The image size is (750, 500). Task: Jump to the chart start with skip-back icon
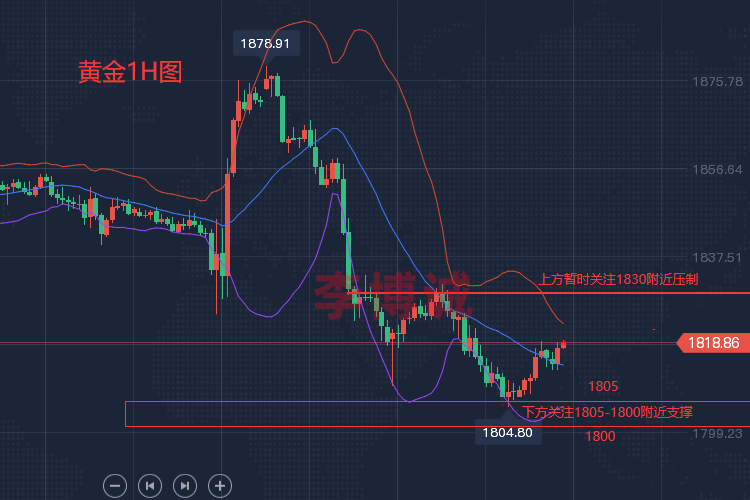(x=150, y=486)
